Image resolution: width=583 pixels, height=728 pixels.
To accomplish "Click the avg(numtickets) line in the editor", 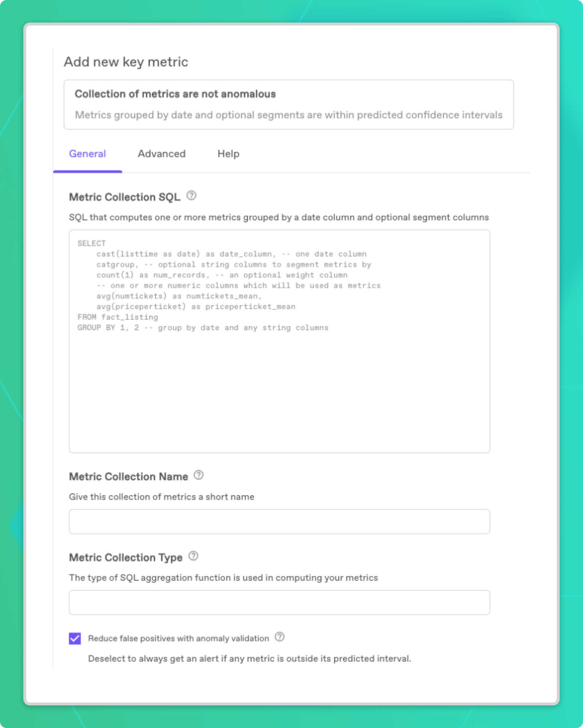I will [179, 296].
